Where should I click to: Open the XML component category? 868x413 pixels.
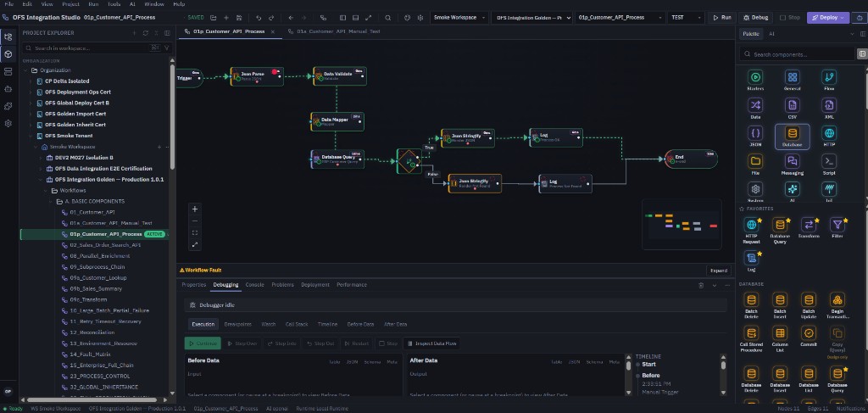(x=829, y=108)
